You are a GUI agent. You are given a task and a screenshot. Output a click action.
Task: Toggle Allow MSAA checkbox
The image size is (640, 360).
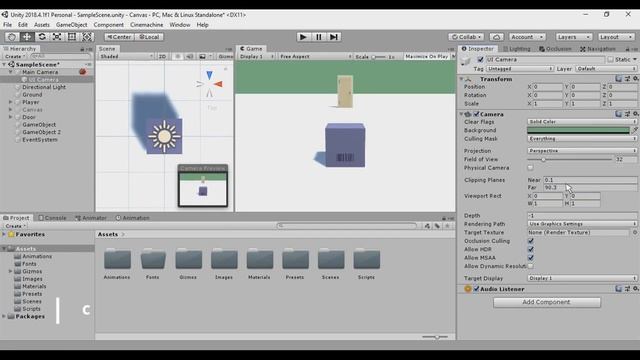pos(531,258)
